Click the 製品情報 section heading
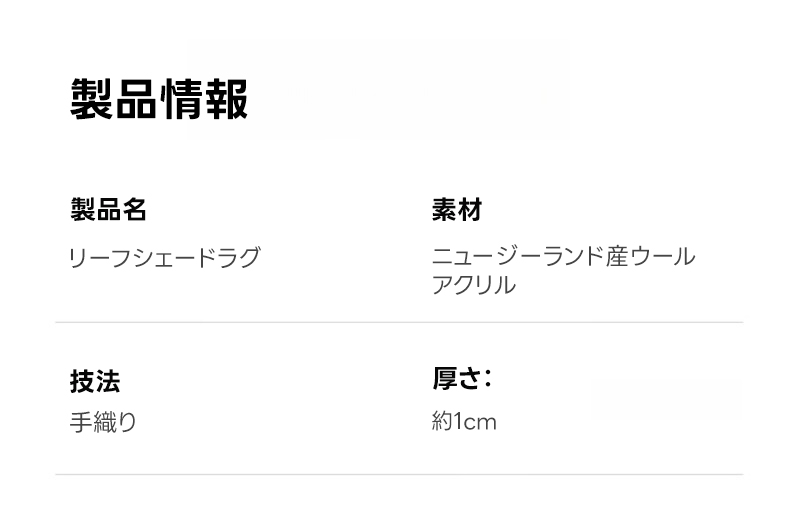790x524 pixels. pos(159,98)
